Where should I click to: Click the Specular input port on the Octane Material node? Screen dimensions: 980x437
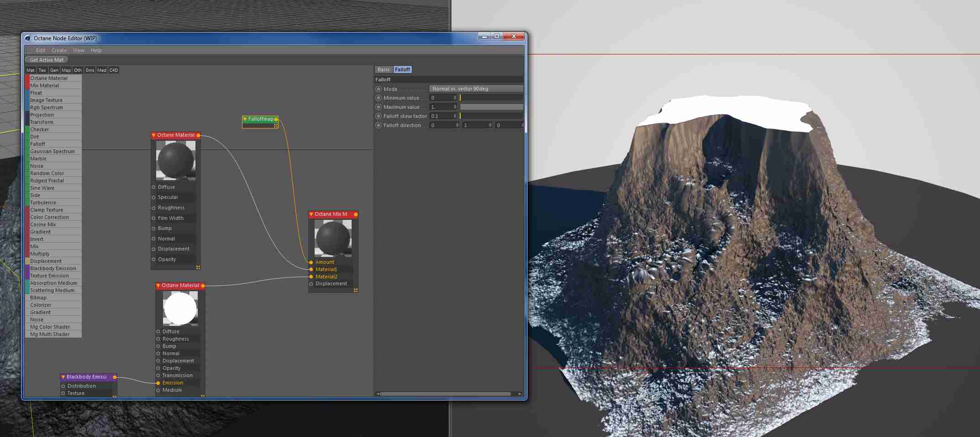[x=154, y=197]
